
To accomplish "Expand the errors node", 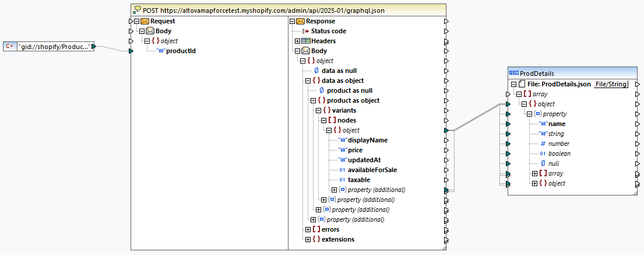I will pyautogui.click(x=308, y=229).
